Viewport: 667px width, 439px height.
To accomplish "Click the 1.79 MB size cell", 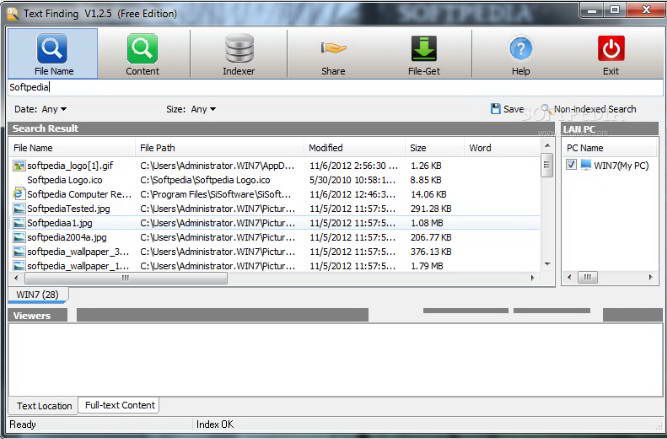I will coord(427,266).
